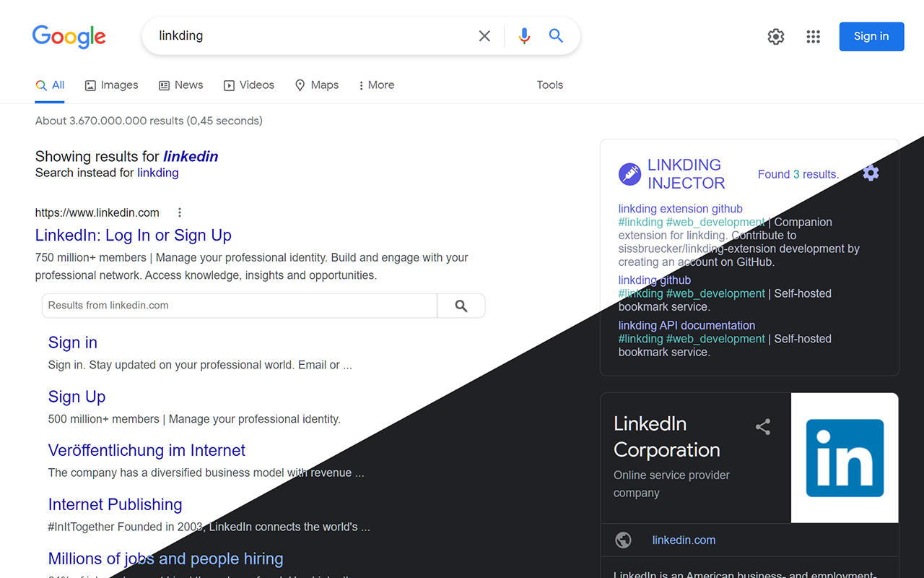The width and height of the screenshot is (924, 578).
Task: Switch to the News tab
Action: tap(180, 85)
